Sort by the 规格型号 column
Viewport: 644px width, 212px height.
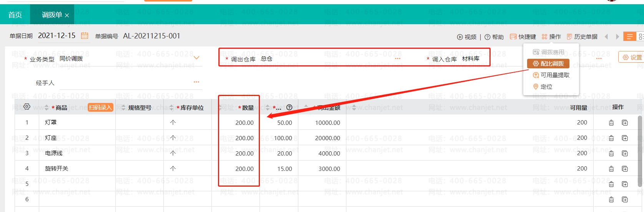click(123, 108)
